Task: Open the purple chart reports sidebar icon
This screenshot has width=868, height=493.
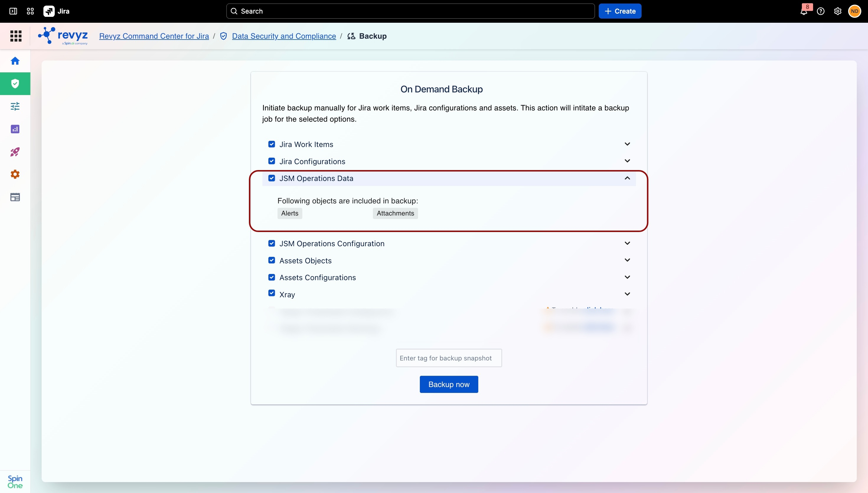Action: (15, 129)
